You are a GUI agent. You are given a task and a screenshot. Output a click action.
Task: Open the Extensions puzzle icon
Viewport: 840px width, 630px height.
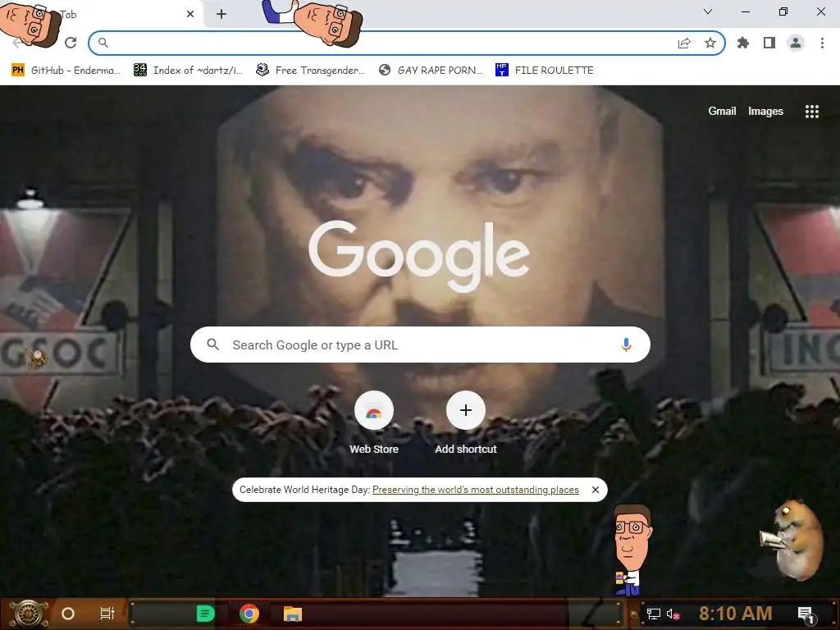point(743,43)
